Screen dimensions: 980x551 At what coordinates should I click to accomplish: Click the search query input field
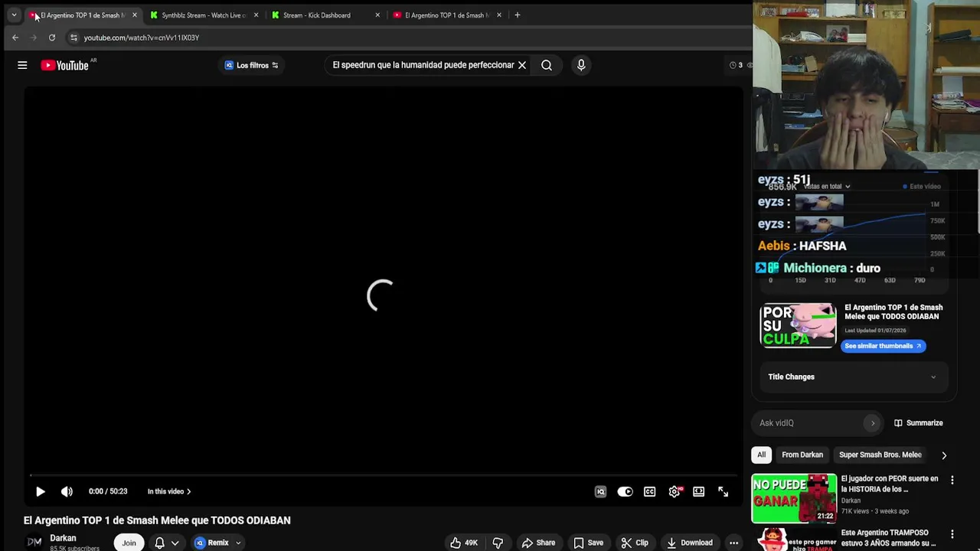pos(423,65)
